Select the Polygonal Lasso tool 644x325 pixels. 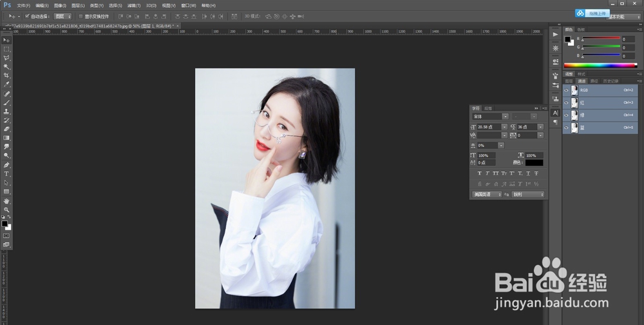[x=6, y=58]
